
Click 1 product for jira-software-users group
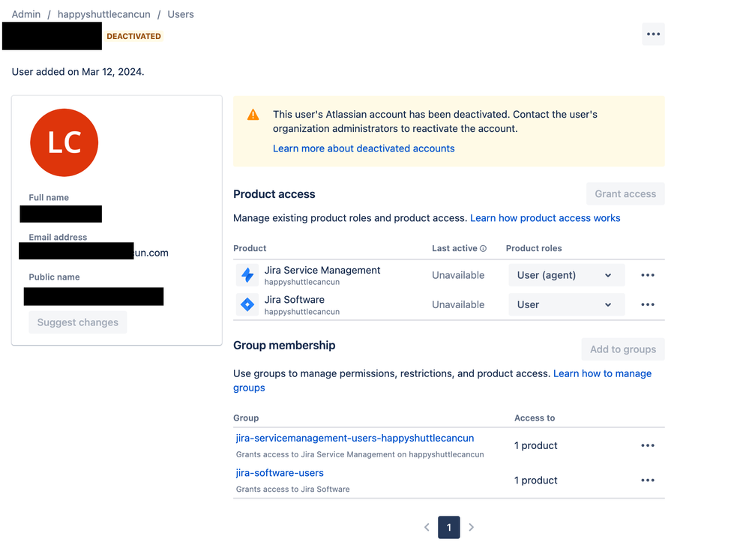pos(535,481)
